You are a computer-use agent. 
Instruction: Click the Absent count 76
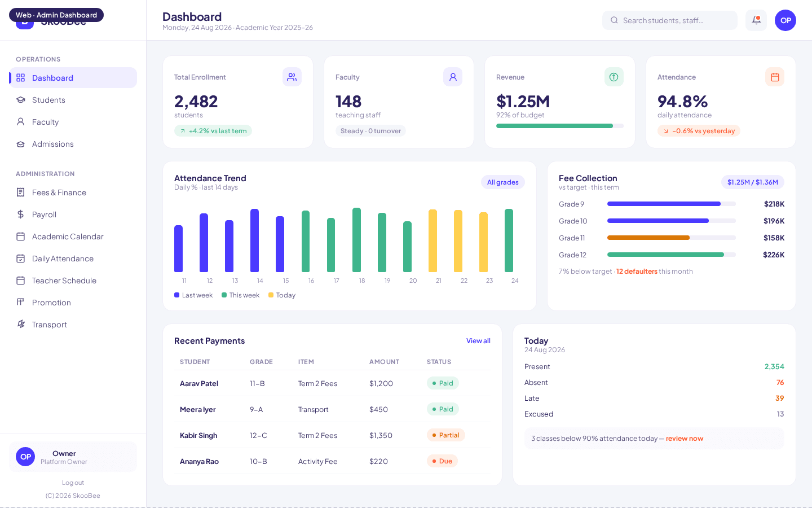[x=780, y=383]
